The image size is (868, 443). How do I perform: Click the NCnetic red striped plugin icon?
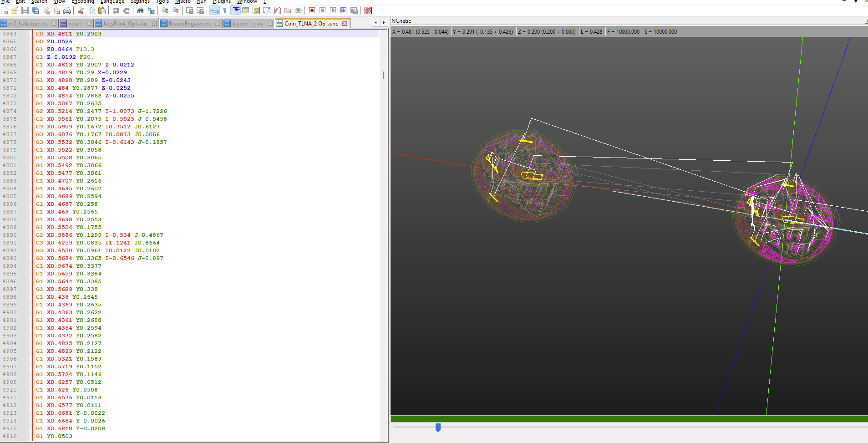click(x=368, y=10)
